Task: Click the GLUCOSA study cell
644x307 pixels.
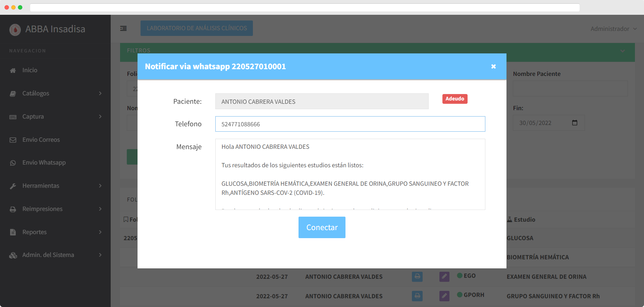Action: 520,238
